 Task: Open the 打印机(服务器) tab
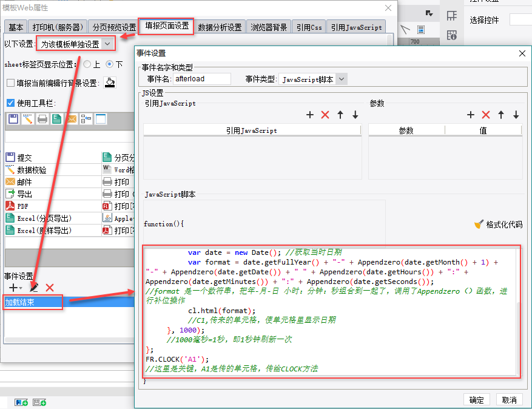pos(58,27)
